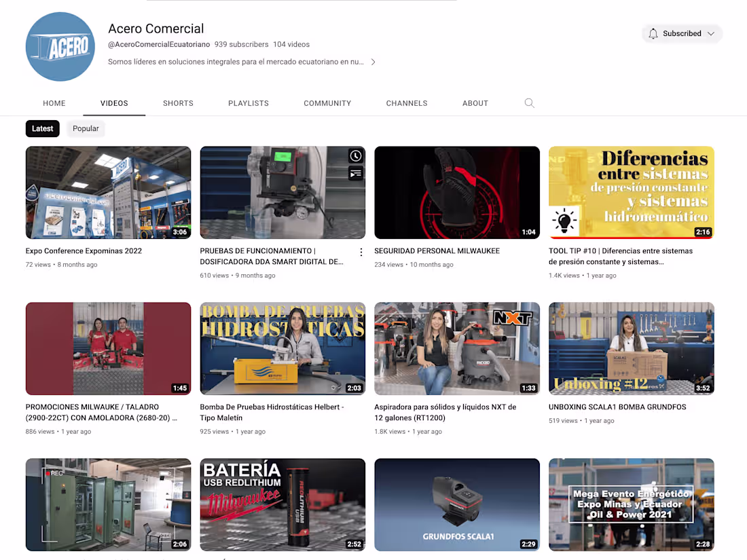Expand the Subscribed notification settings dropdown
Image resolution: width=747 pixels, height=560 pixels.
[x=710, y=33]
